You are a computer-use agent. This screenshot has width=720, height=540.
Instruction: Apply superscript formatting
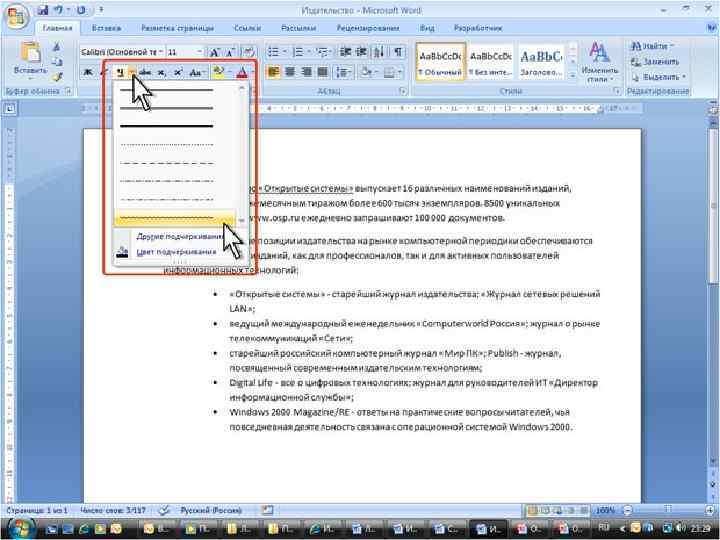tap(178, 72)
